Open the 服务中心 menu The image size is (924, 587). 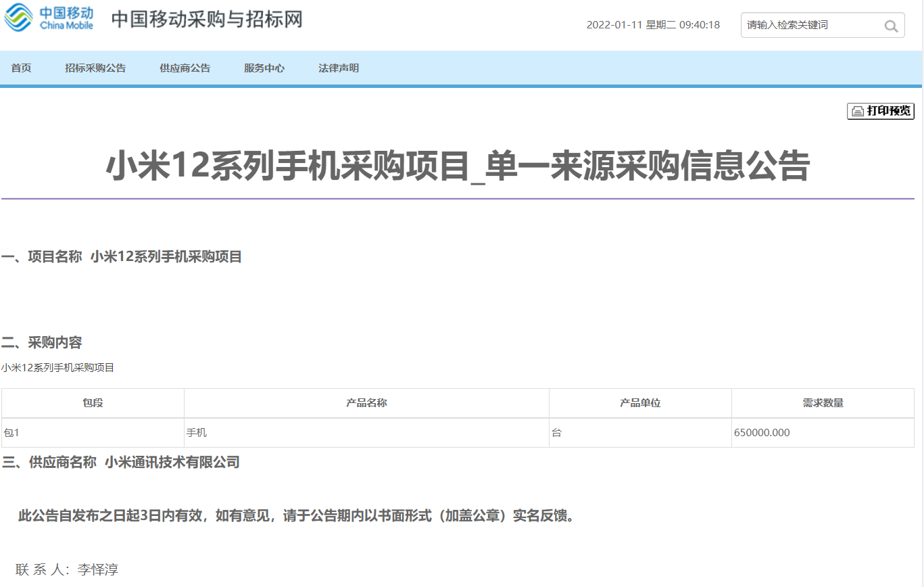tap(264, 68)
